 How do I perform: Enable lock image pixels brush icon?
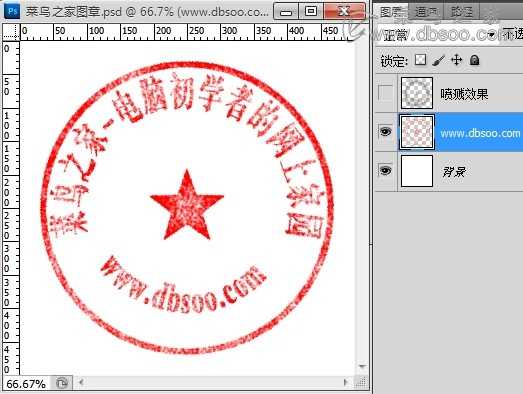438,60
